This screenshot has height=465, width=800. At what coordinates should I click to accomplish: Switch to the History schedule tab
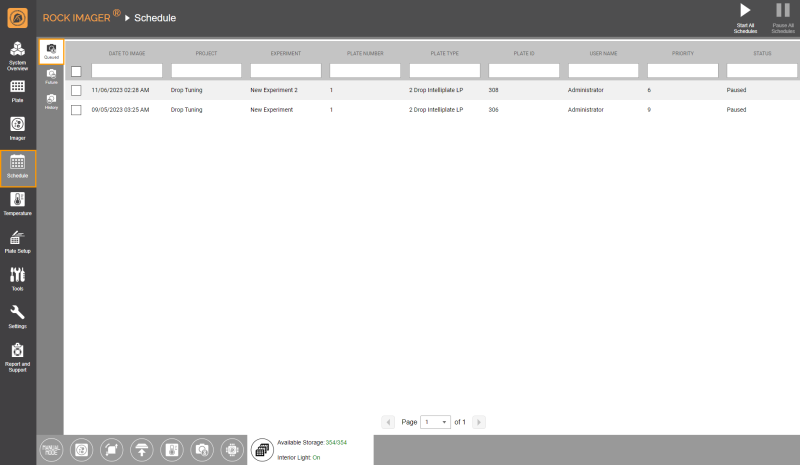coord(51,102)
